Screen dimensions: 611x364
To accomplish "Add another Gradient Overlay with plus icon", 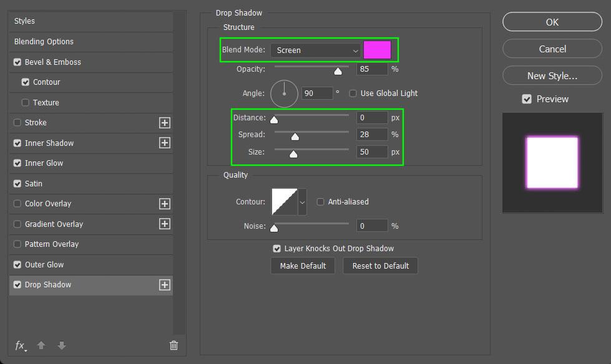I will [x=164, y=224].
